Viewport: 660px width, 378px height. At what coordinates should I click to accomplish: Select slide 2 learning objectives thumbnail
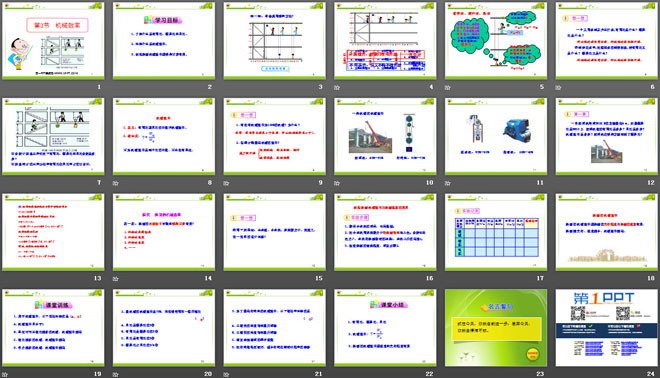point(164,41)
